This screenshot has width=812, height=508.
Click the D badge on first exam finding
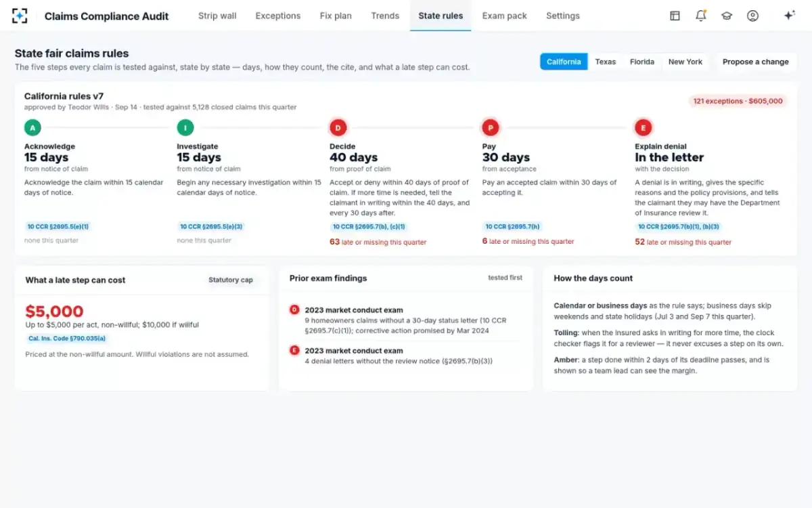(294, 310)
